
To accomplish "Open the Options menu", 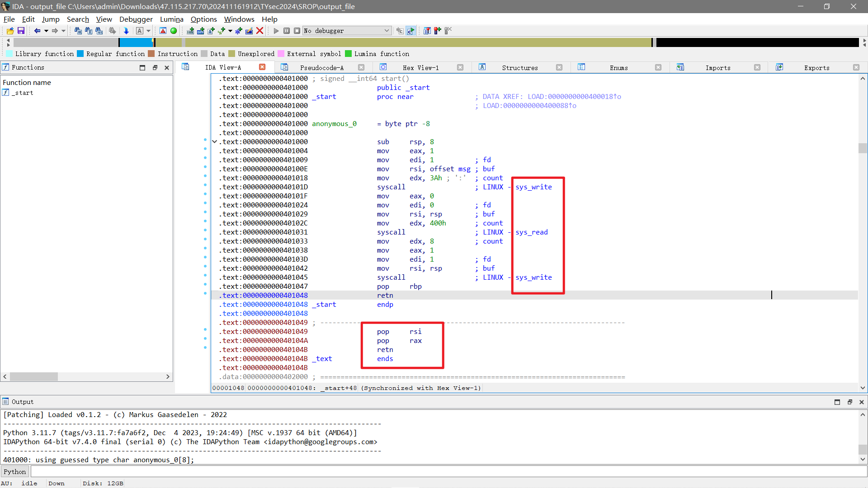I will point(203,19).
